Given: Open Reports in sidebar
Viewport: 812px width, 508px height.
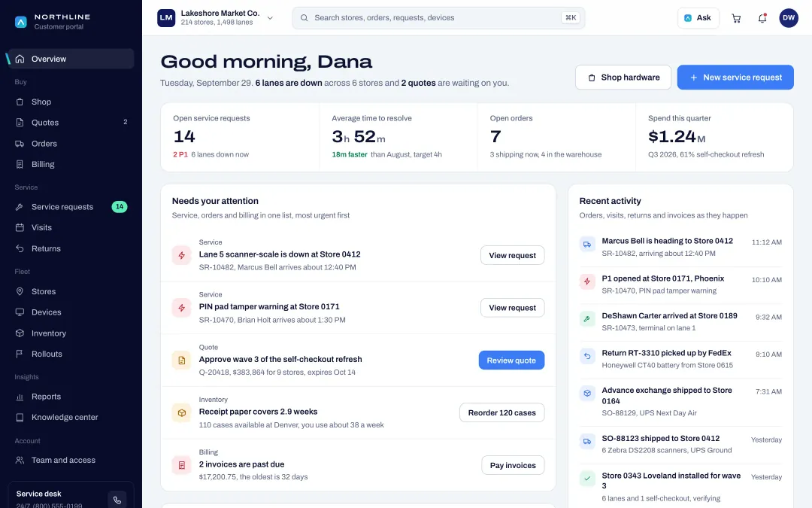Looking at the screenshot, I should click(71, 397).
